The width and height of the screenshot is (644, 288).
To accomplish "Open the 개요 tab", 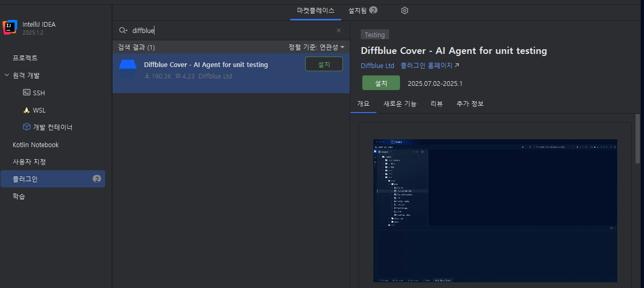I will click(x=363, y=104).
